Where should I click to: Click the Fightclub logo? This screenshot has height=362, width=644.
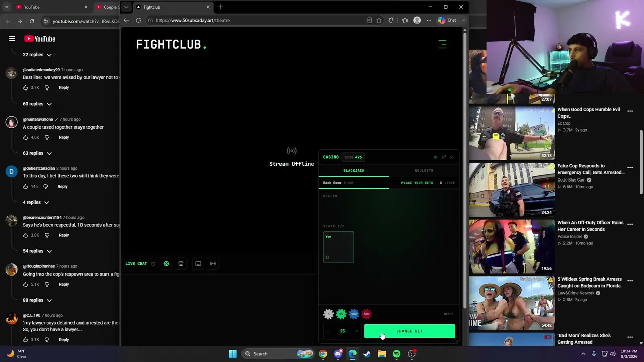click(x=171, y=45)
